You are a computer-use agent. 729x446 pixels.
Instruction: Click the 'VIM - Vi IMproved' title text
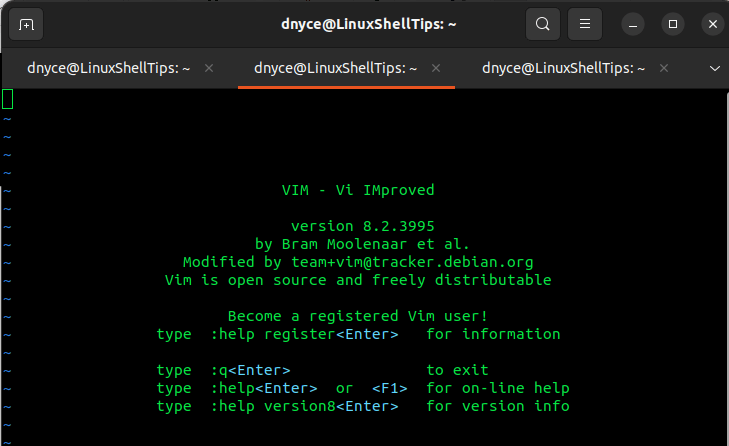pos(358,190)
